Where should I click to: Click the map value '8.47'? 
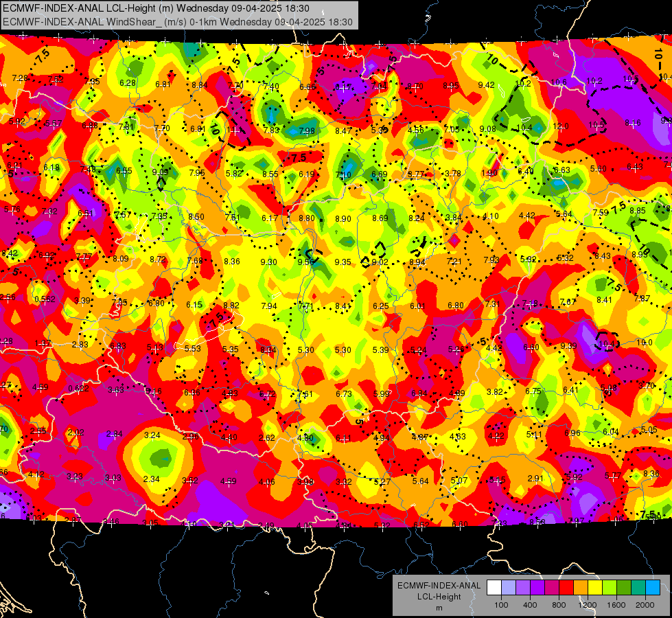click(x=343, y=130)
